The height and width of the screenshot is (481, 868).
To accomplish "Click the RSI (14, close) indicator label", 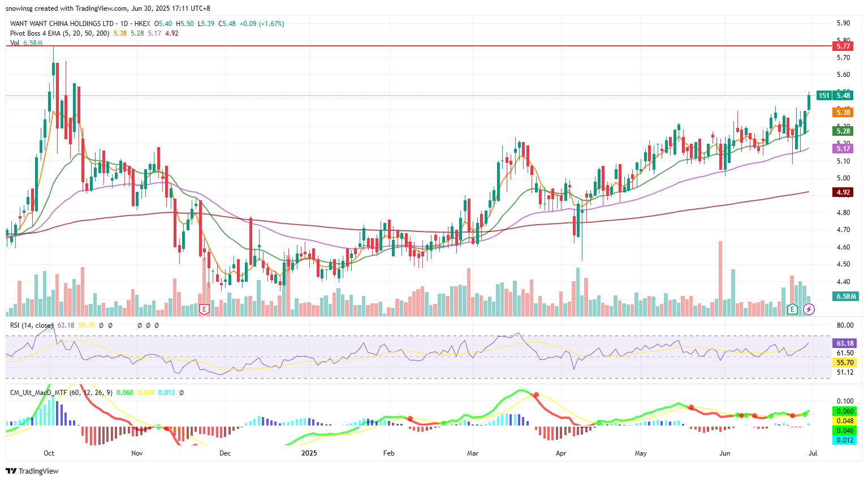I will pos(32,325).
